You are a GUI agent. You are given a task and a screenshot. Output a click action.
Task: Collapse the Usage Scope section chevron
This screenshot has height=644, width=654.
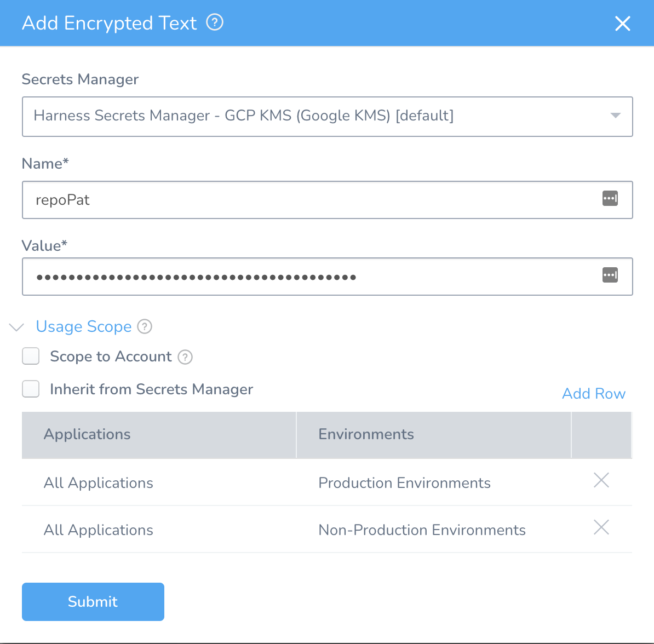pyautogui.click(x=17, y=327)
